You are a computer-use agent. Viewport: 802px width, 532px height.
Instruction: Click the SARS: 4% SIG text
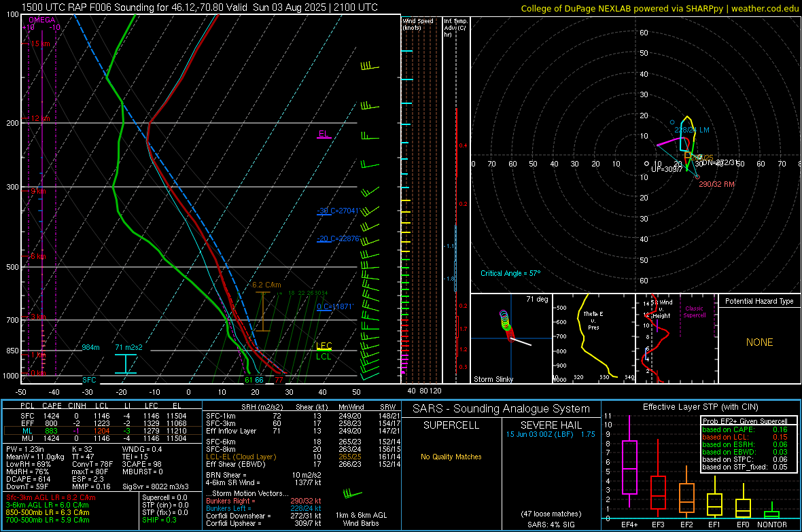click(x=551, y=525)
